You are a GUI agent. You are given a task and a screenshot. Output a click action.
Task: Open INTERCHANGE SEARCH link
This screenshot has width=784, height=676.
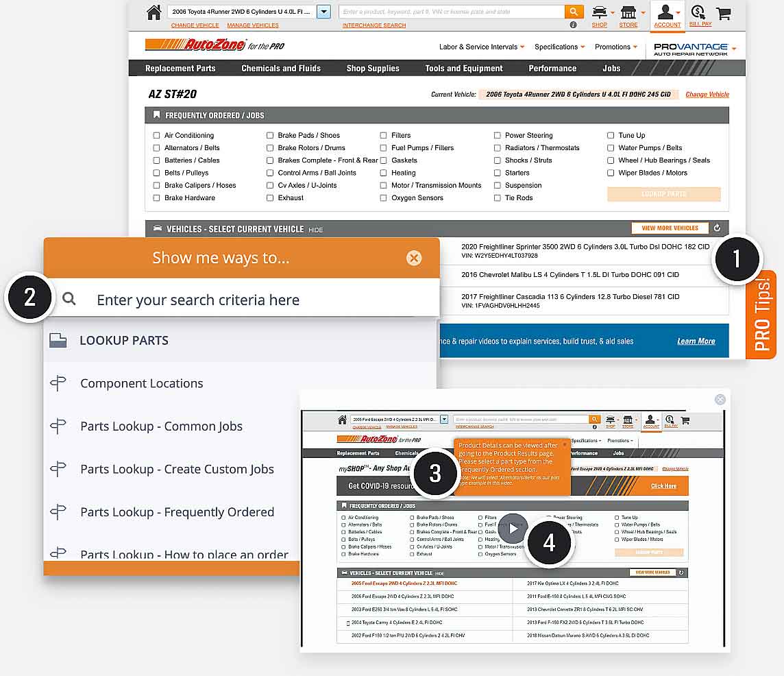(374, 25)
